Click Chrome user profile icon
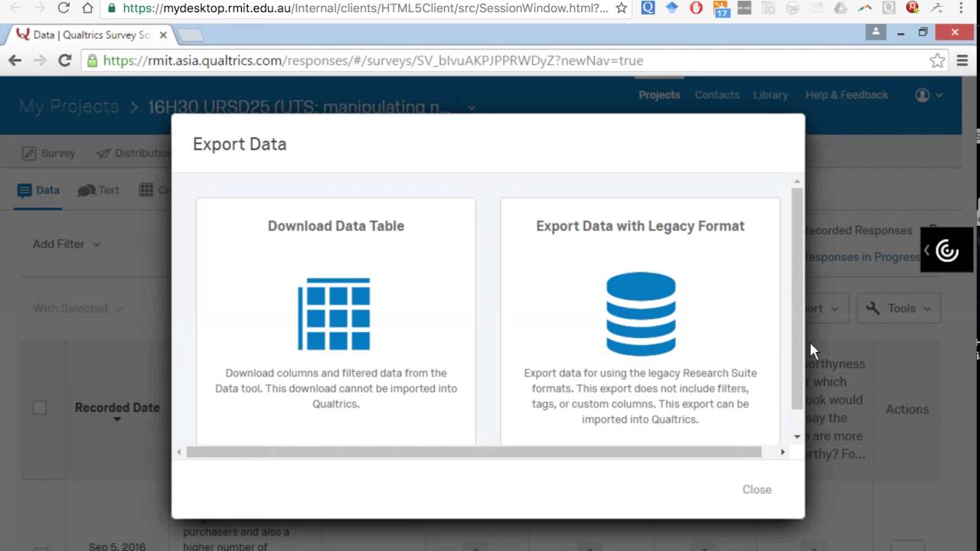 tap(876, 32)
